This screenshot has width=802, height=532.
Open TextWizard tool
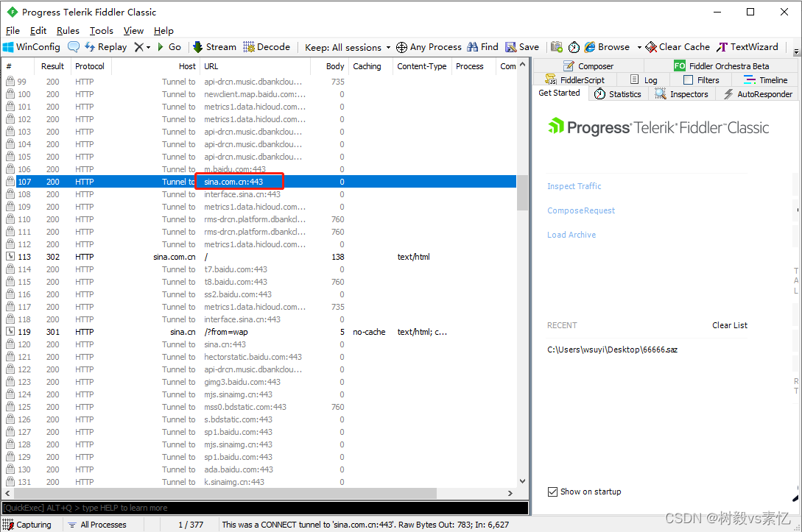748,47
